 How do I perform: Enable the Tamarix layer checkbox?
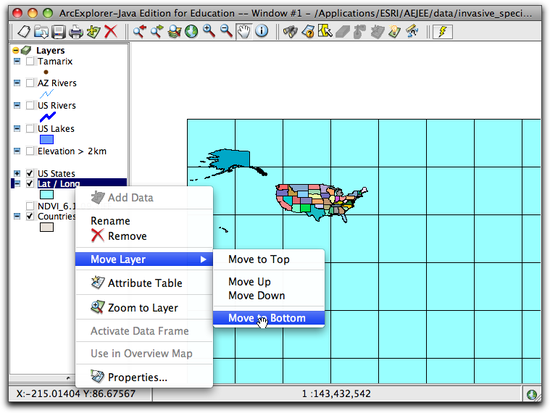30,61
